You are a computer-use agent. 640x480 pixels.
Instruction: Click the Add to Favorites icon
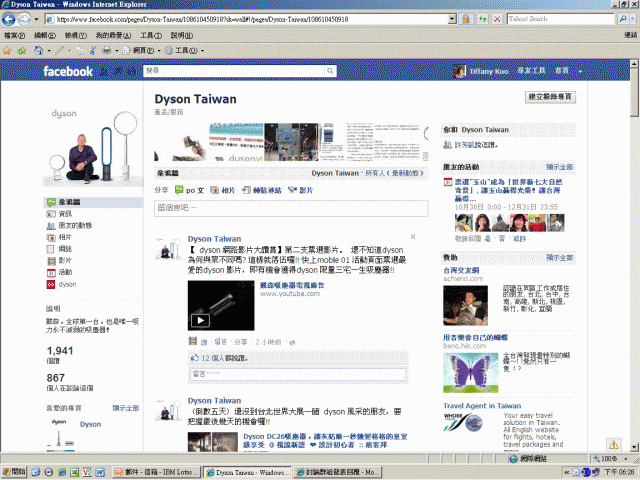(22, 51)
